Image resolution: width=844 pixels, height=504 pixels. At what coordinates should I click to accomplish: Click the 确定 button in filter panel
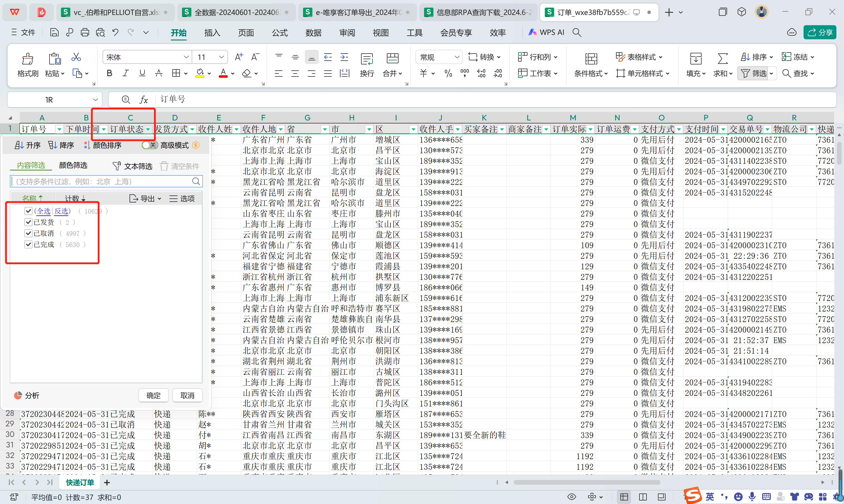coord(154,395)
